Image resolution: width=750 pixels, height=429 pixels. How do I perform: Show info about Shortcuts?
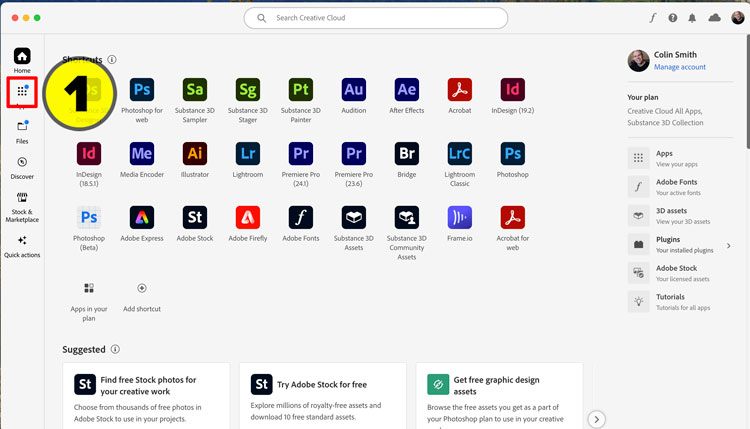tap(112, 59)
